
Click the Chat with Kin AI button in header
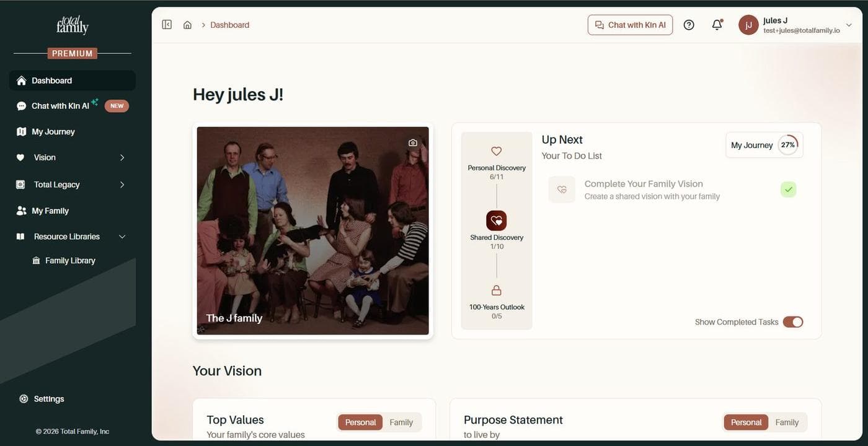coord(630,25)
